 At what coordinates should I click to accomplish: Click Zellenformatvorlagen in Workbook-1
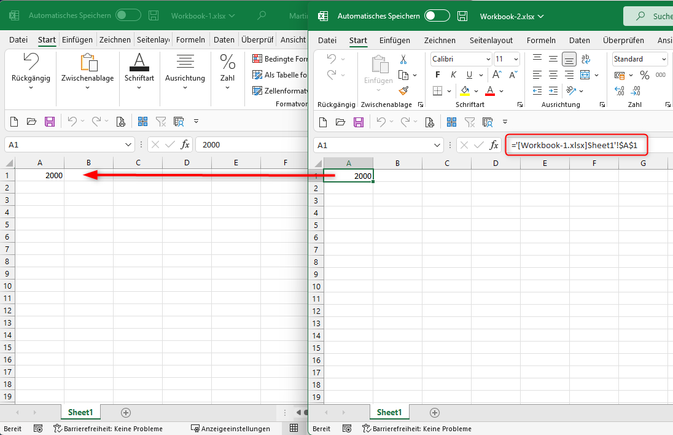click(280, 91)
